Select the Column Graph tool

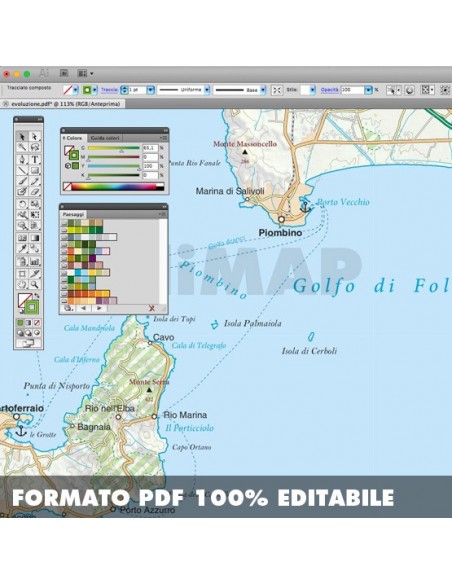point(35,261)
